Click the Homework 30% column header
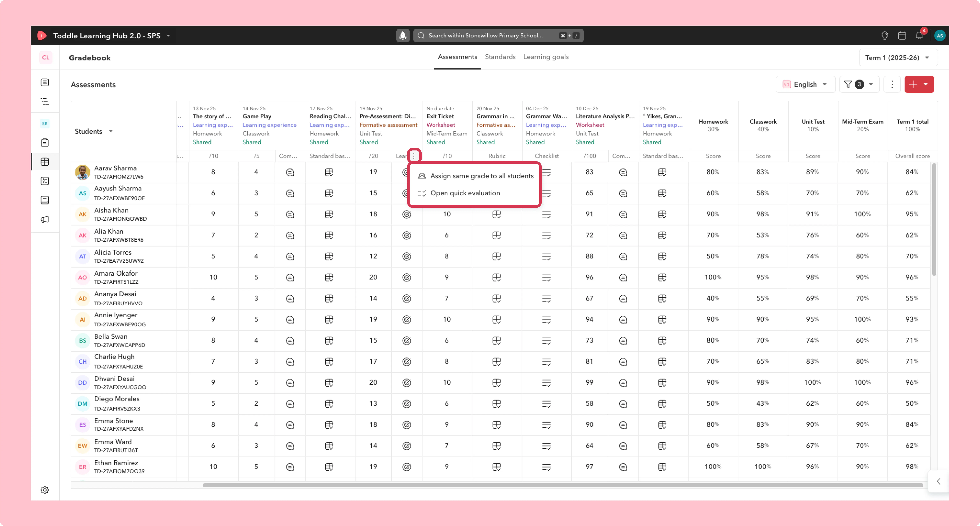 713,125
